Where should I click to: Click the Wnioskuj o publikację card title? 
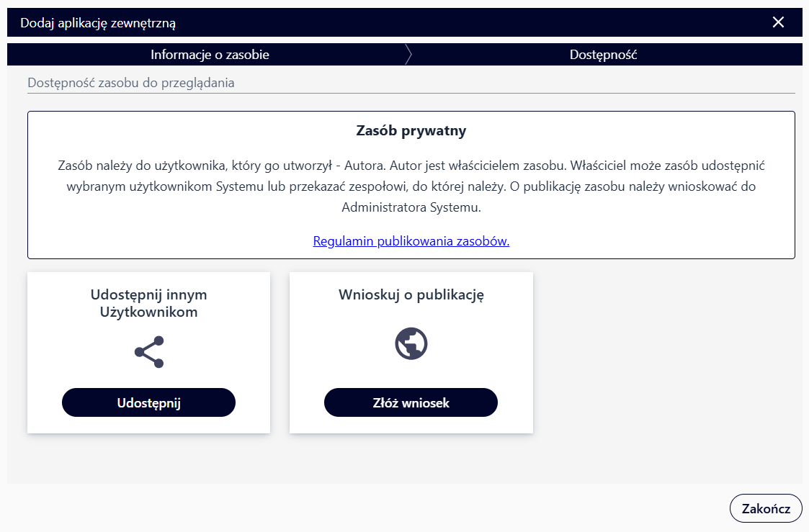(x=411, y=295)
